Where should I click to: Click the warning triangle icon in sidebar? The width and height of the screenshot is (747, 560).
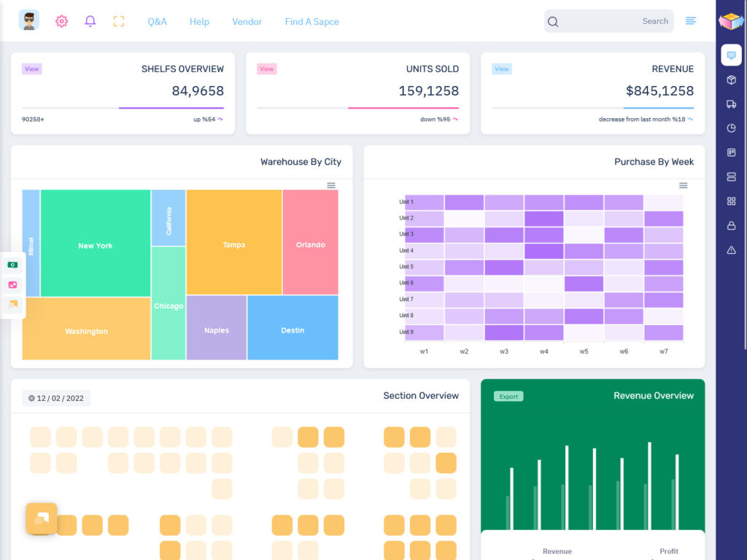[731, 249]
